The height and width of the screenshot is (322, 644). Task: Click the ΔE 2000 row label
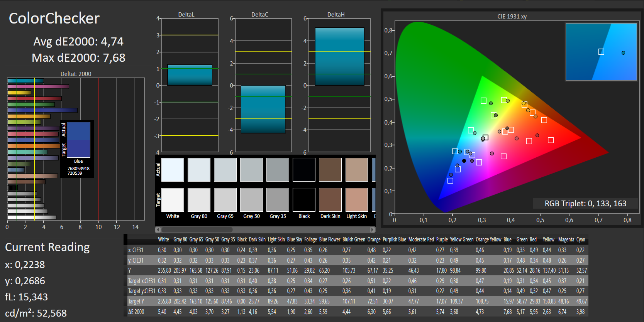[136, 312]
